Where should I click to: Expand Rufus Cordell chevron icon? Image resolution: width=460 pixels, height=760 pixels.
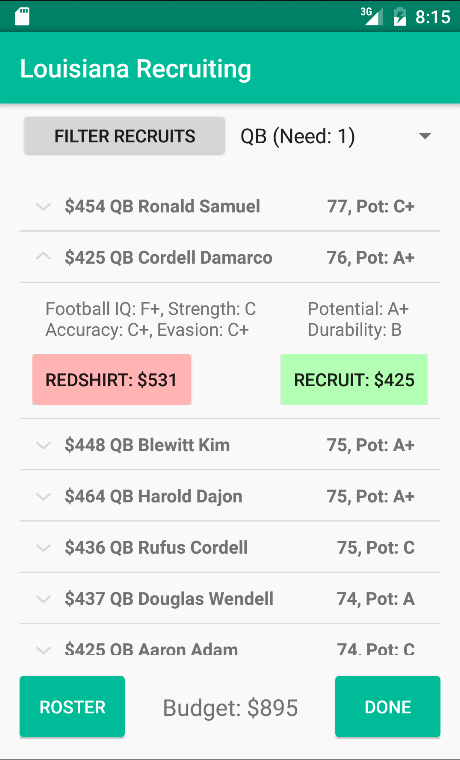(x=44, y=548)
